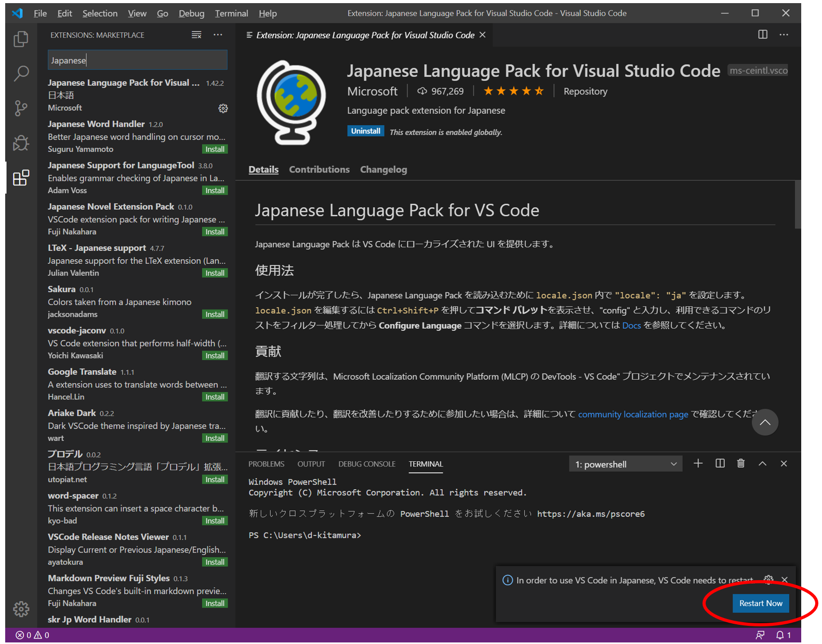Open notifications bell in status bar
Viewport: 822px width, 644px height.
click(783, 635)
